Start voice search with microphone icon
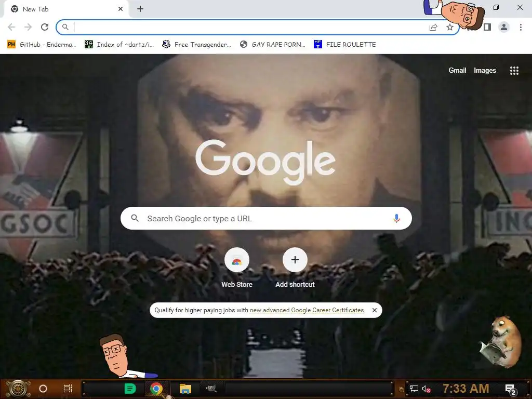This screenshot has width=532, height=399. tap(396, 218)
